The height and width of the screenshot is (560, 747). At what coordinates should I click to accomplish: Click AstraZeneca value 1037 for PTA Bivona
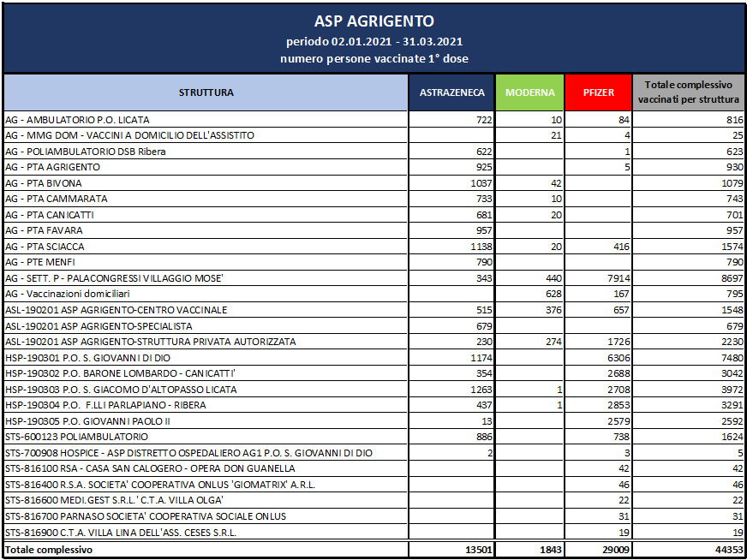point(482,183)
